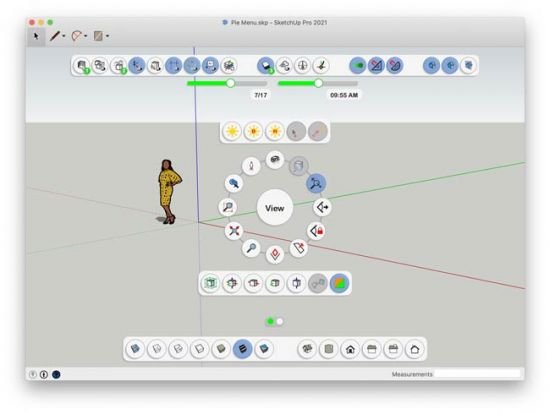
Task: Select the Zoom magnifier in pie ring
Action: click(251, 248)
